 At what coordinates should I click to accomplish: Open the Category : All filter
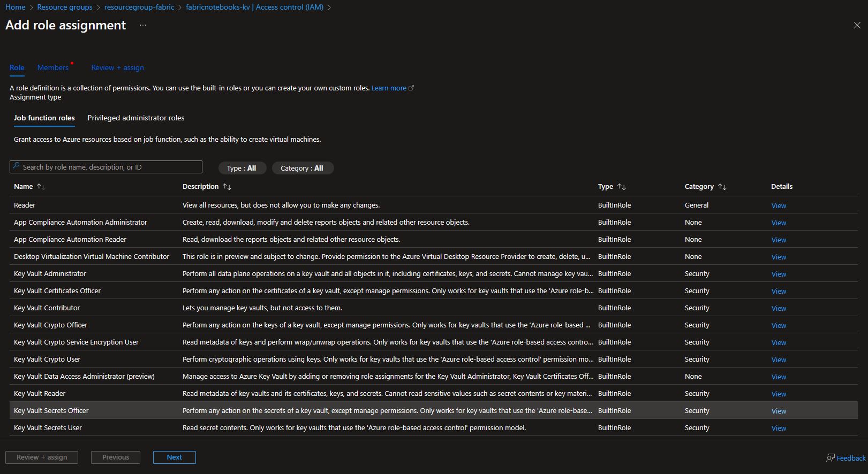tap(302, 168)
